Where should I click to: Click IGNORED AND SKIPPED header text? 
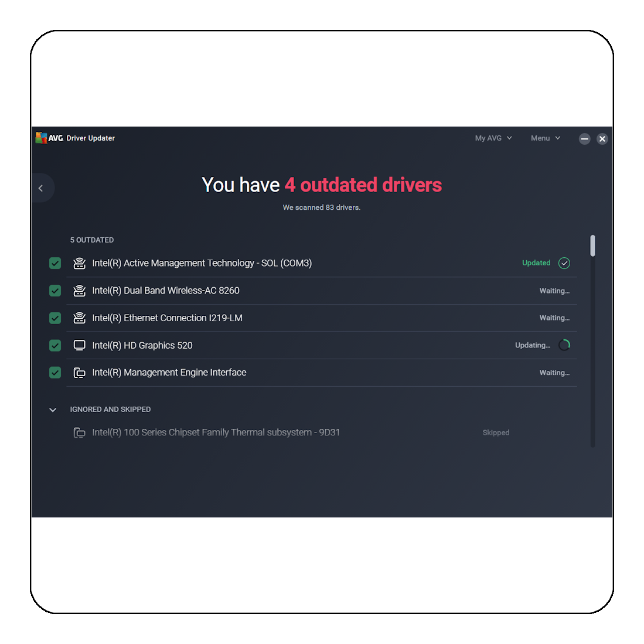point(111,410)
